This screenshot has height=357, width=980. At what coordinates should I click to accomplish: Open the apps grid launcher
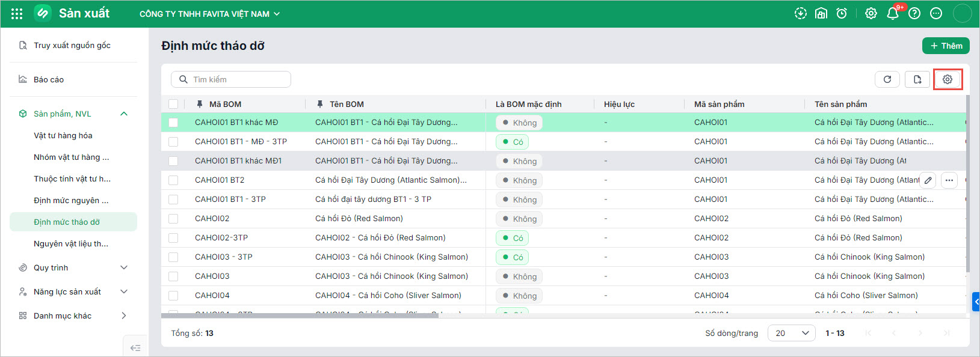[x=17, y=13]
